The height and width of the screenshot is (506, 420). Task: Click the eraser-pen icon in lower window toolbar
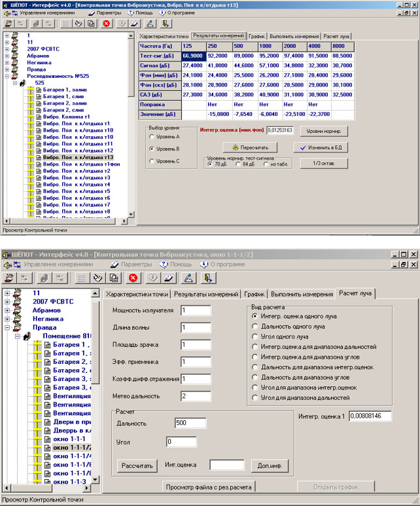pyautogui.click(x=169, y=278)
